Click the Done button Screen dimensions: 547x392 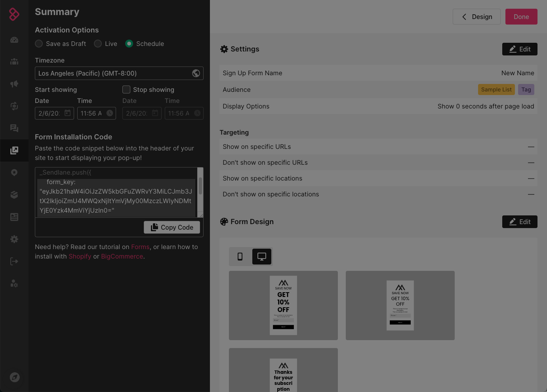521,17
